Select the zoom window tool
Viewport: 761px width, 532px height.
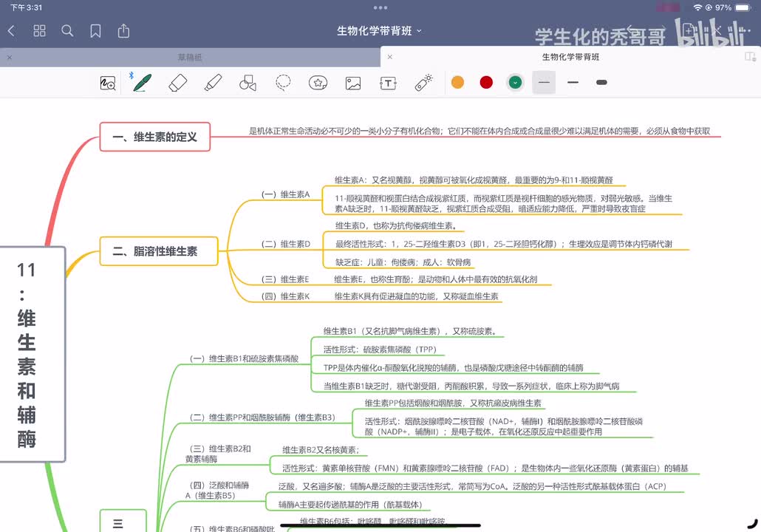[108, 83]
